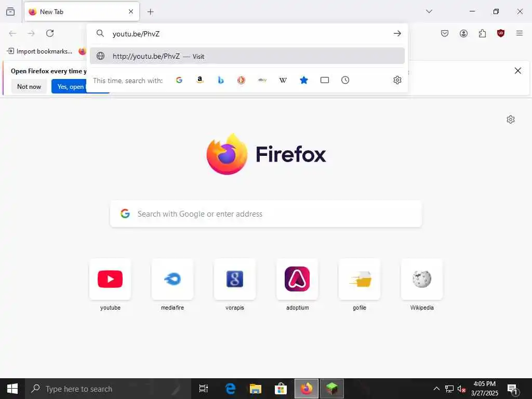532x399 pixels.
Task: Open the Windows Start menu
Action: (12, 389)
